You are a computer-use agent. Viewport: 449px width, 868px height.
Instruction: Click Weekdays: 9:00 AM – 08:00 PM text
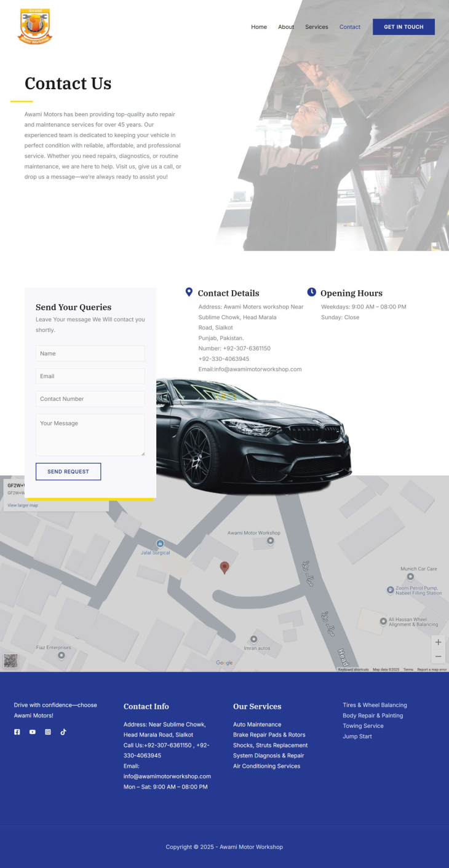[364, 307]
